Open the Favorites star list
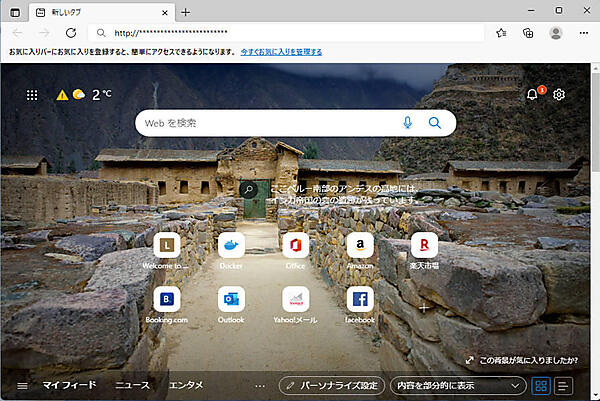The width and height of the screenshot is (600, 401). coord(501,33)
